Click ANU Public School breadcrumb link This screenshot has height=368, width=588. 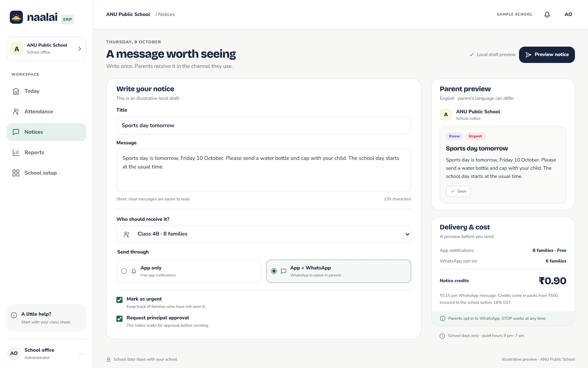pyautogui.click(x=128, y=14)
